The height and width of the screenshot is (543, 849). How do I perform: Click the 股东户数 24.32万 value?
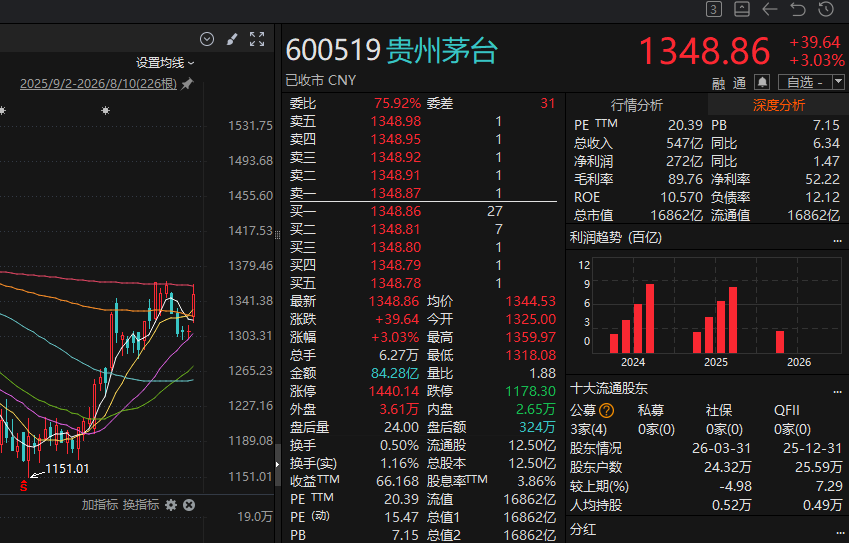coord(728,467)
